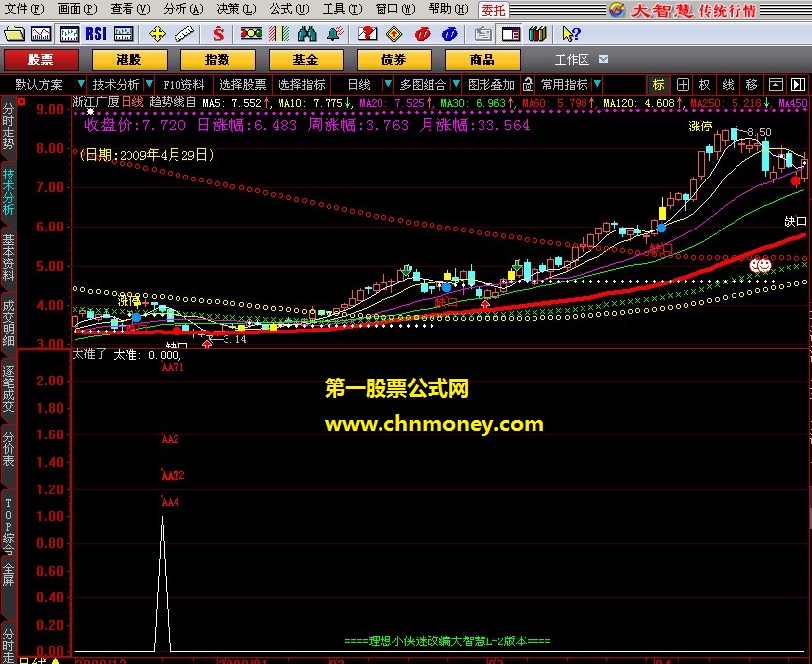Click the 图形叠加 overlay button
Image resolution: width=812 pixels, height=664 pixels.
(x=491, y=85)
